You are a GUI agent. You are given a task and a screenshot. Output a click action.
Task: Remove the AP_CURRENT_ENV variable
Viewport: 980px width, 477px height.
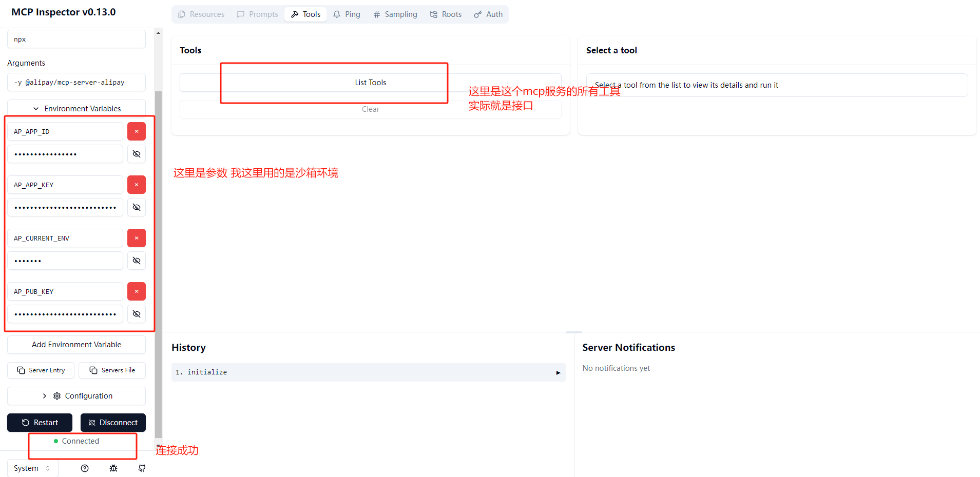[x=136, y=238]
